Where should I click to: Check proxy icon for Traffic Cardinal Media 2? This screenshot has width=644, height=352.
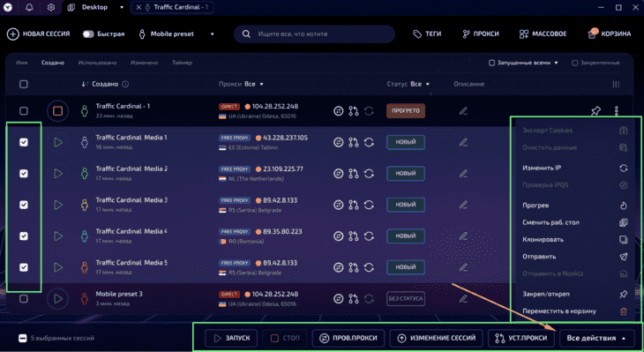click(339, 173)
